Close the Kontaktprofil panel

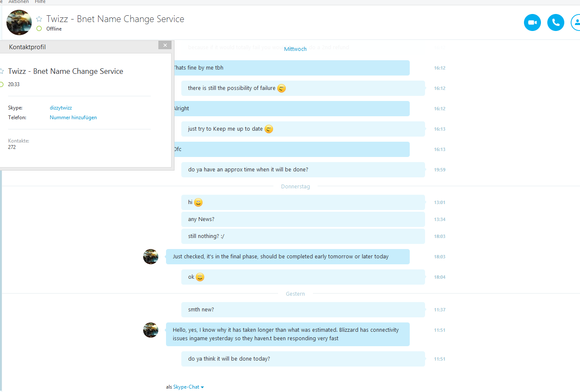click(x=165, y=45)
